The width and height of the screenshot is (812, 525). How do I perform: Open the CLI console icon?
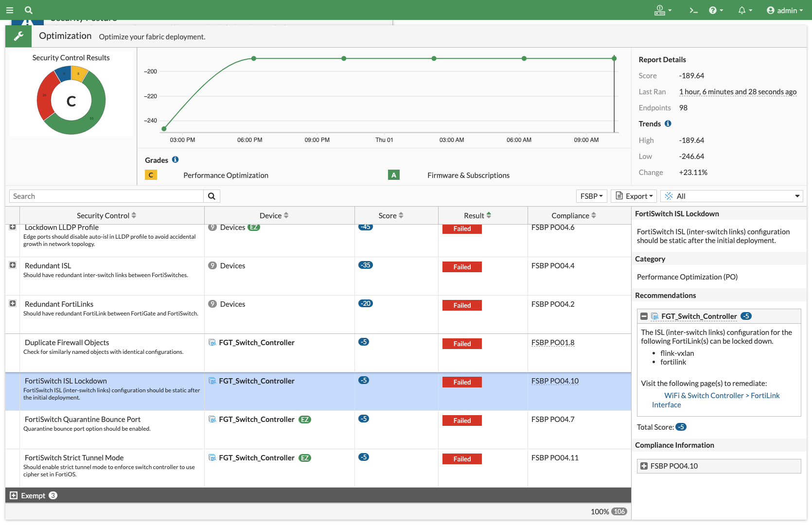[x=693, y=10]
